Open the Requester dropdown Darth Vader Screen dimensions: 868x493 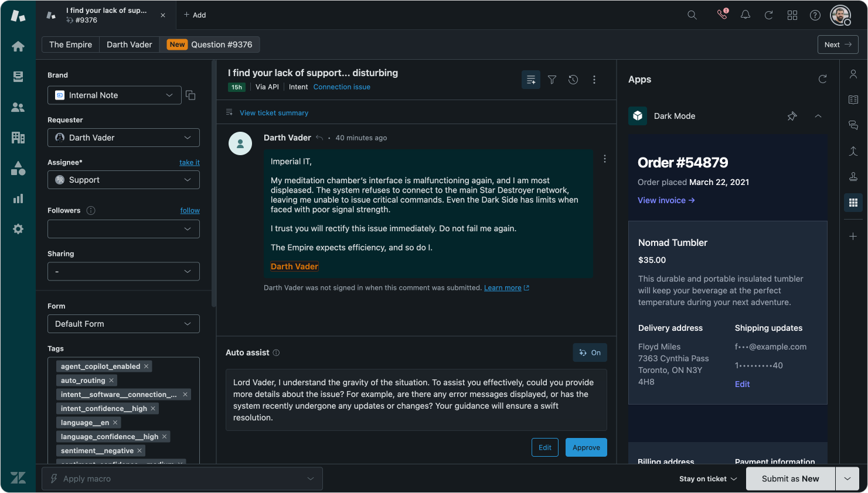[x=124, y=138]
